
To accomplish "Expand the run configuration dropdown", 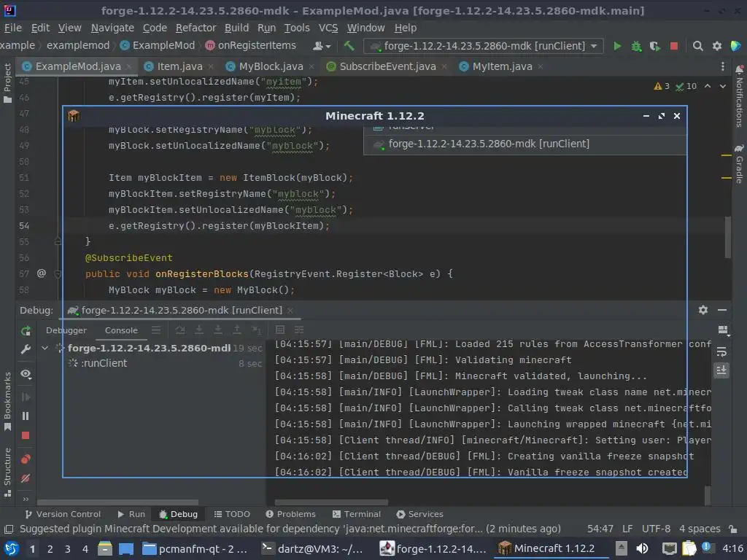I will (594, 46).
